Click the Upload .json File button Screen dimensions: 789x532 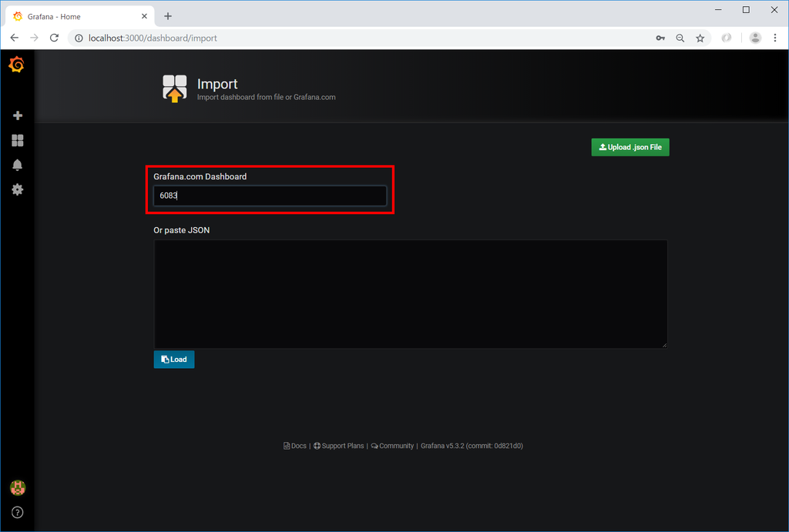[630, 147]
